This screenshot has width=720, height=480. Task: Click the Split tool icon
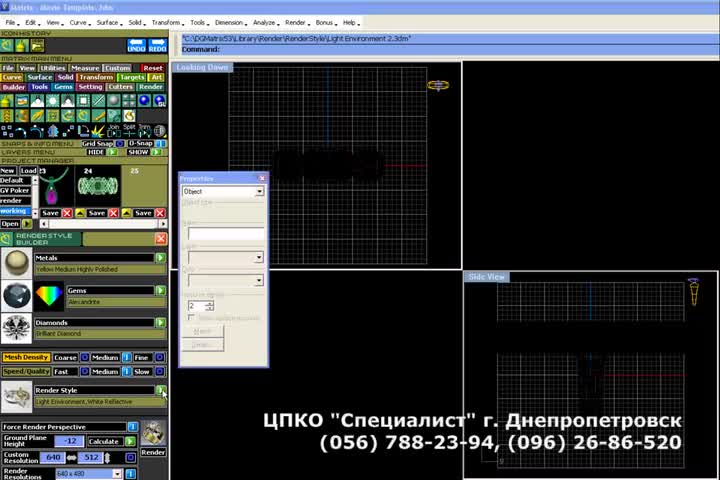click(x=129, y=131)
